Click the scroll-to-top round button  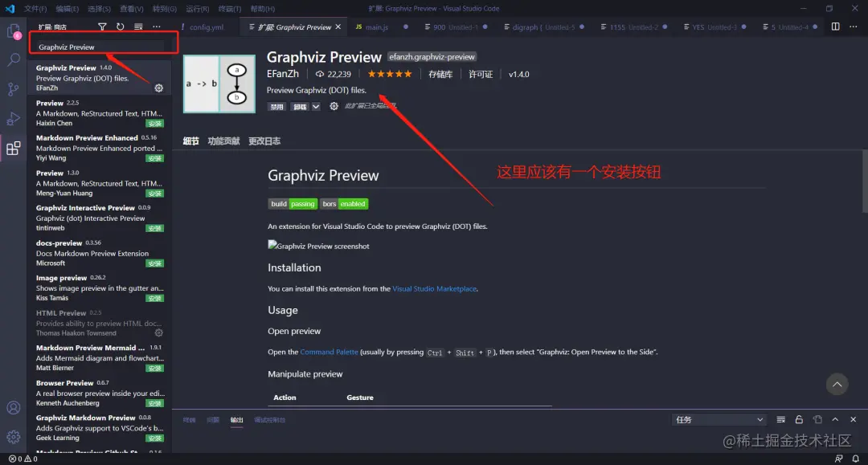click(x=837, y=384)
